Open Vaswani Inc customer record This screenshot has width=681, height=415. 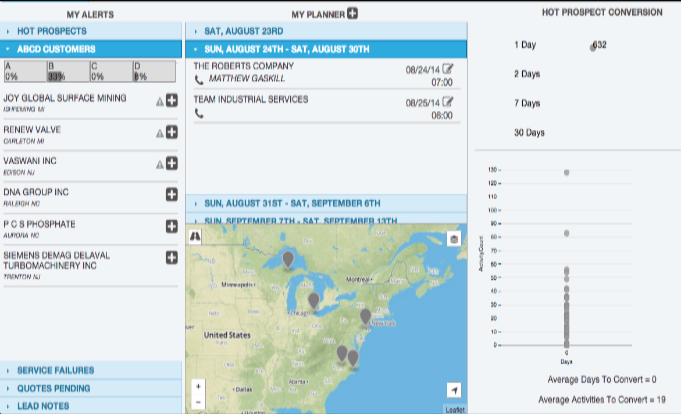pos(30,161)
